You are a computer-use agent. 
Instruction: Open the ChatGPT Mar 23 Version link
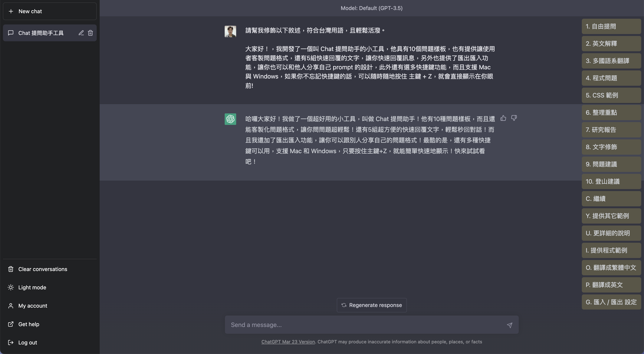pyautogui.click(x=288, y=342)
